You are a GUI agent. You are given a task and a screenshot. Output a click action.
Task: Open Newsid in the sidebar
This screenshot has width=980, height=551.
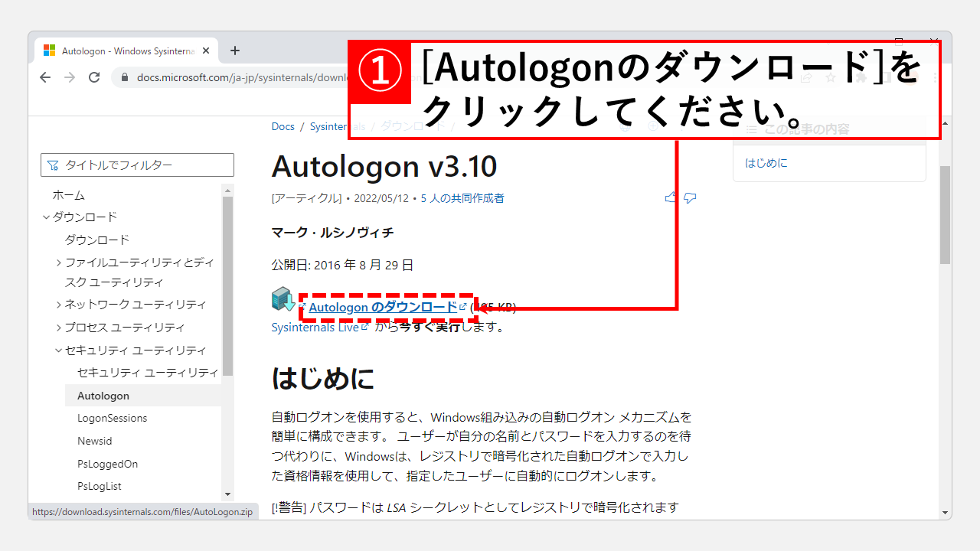(x=95, y=441)
